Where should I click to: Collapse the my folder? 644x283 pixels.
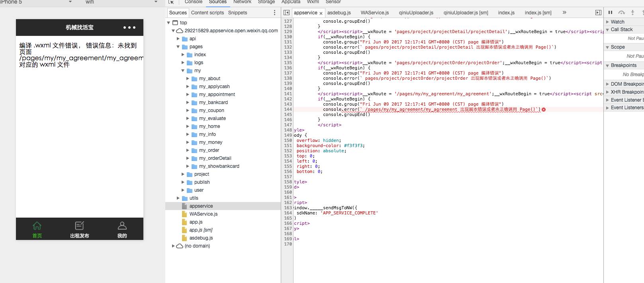click(183, 71)
